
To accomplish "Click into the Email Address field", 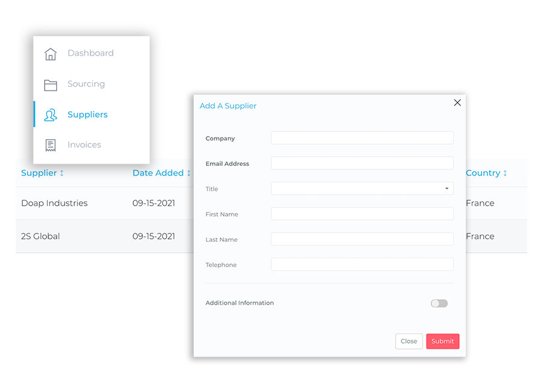I will (362, 163).
